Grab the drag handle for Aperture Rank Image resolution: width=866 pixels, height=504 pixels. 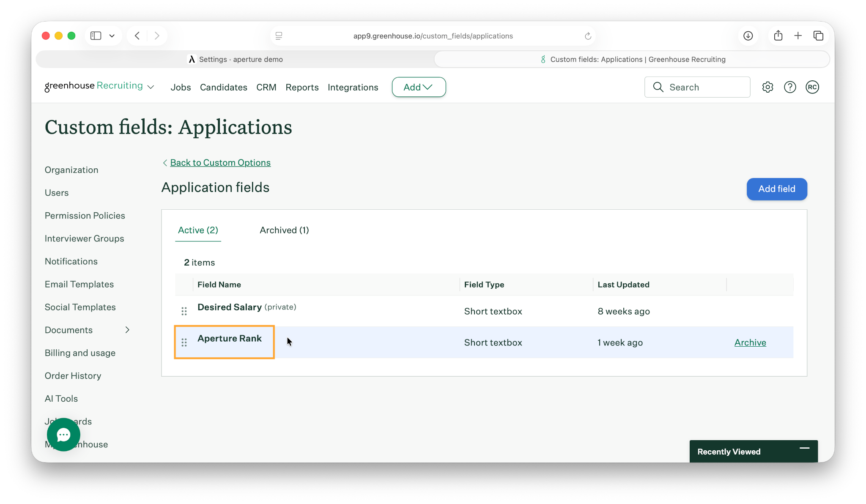point(184,342)
